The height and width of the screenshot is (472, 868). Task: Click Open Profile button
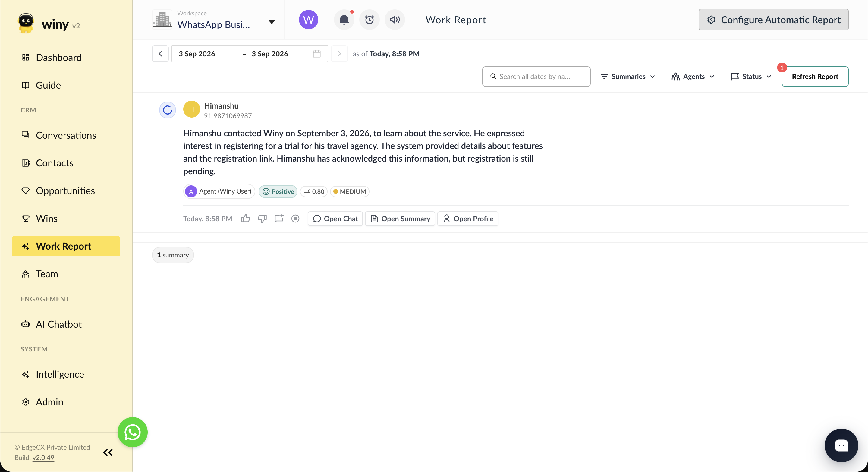click(468, 219)
